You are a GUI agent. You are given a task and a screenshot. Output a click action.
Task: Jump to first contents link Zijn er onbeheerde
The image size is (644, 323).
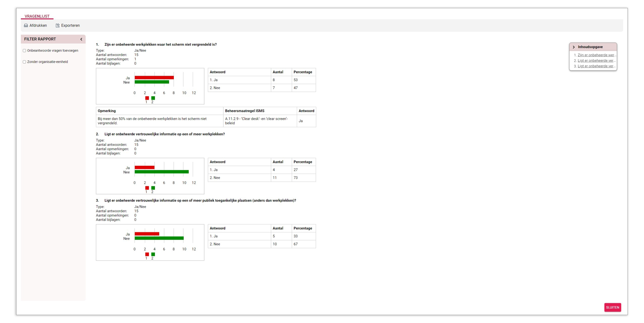(596, 55)
